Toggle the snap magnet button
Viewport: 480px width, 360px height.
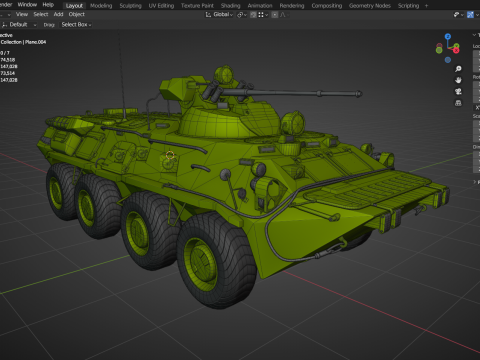[x=253, y=15]
